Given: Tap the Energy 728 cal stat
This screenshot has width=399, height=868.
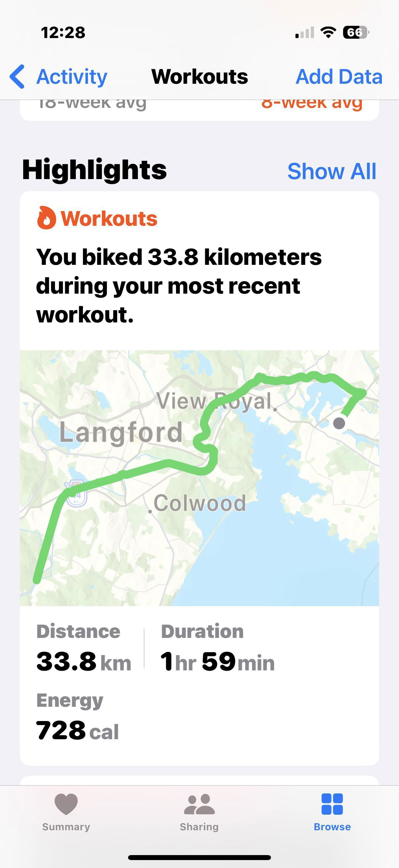Looking at the screenshot, I should pos(77,717).
